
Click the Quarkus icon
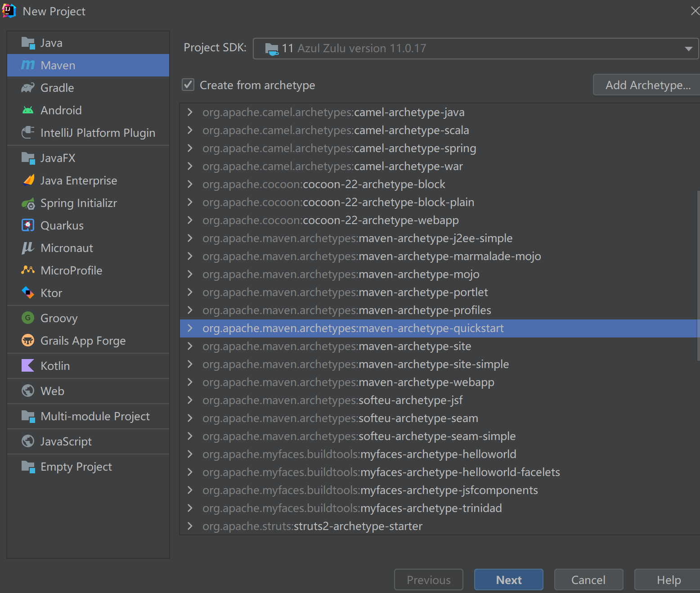tap(28, 225)
